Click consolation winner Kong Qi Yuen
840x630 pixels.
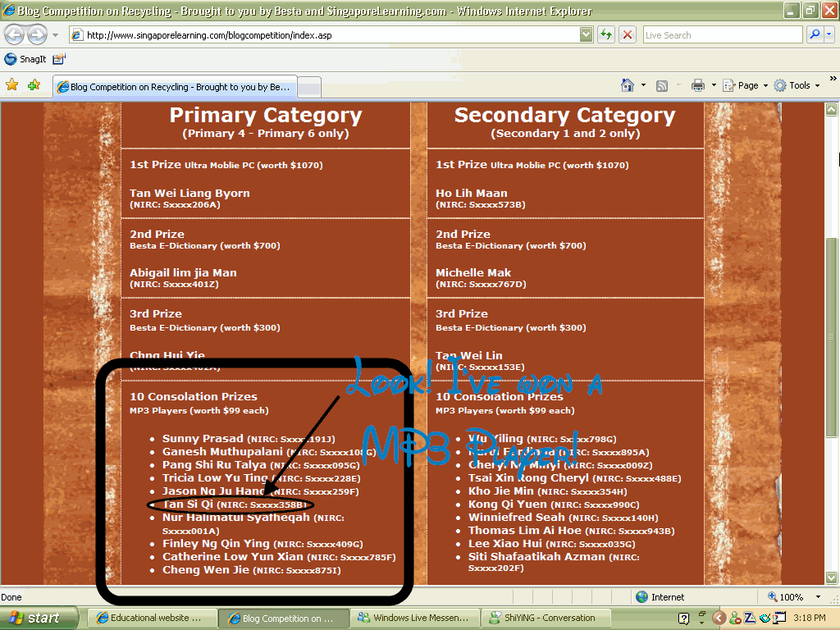coord(508,504)
